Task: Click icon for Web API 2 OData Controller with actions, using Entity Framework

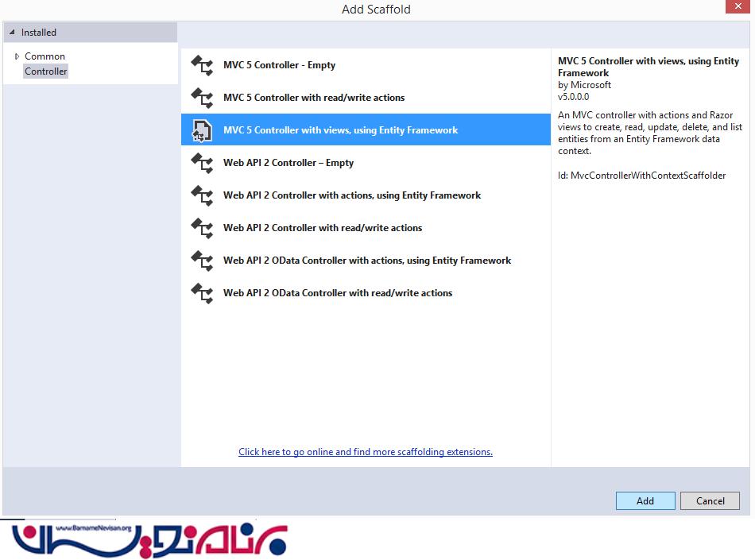Action: click(x=202, y=261)
